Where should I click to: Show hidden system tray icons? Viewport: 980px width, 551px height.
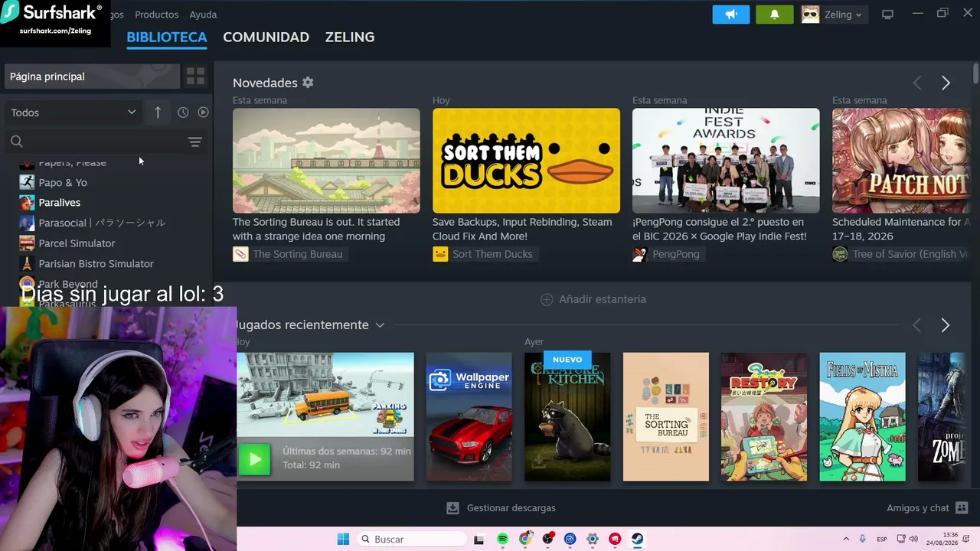coord(846,540)
